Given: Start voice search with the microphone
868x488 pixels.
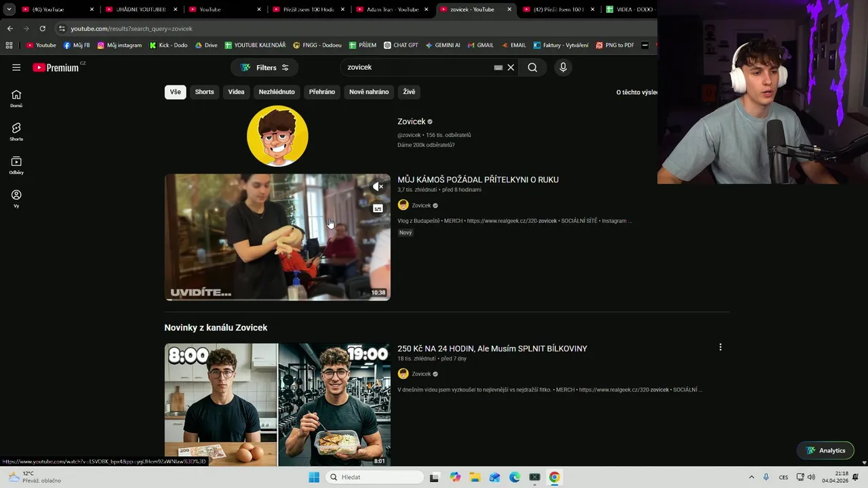Looking at the screenshot, I should (563, 67).
